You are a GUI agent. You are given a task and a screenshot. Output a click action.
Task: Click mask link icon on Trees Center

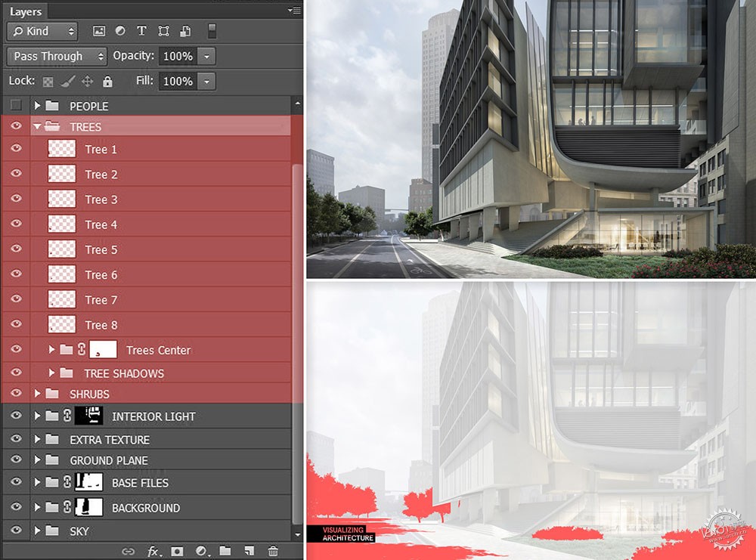point(82,349)
